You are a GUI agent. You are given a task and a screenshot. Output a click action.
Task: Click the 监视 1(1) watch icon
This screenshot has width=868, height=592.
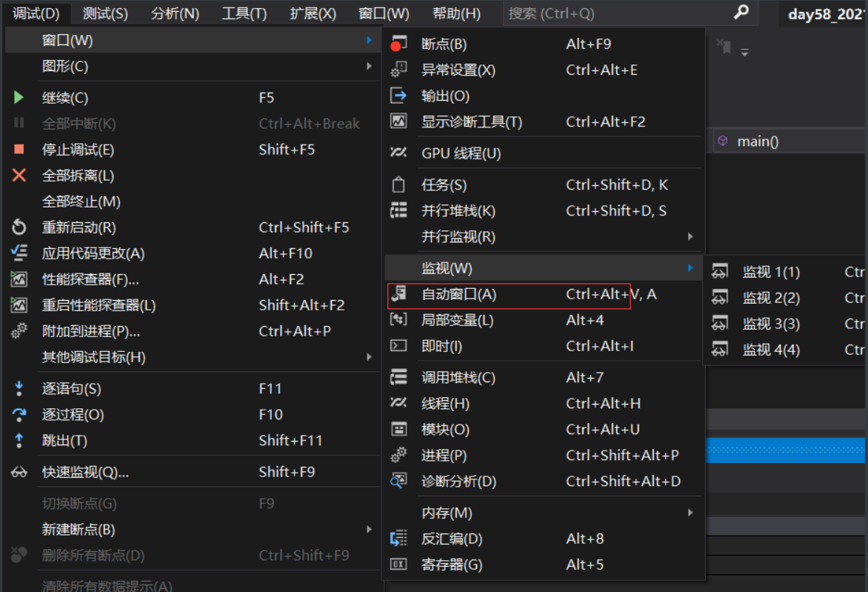tap(719, 271)
